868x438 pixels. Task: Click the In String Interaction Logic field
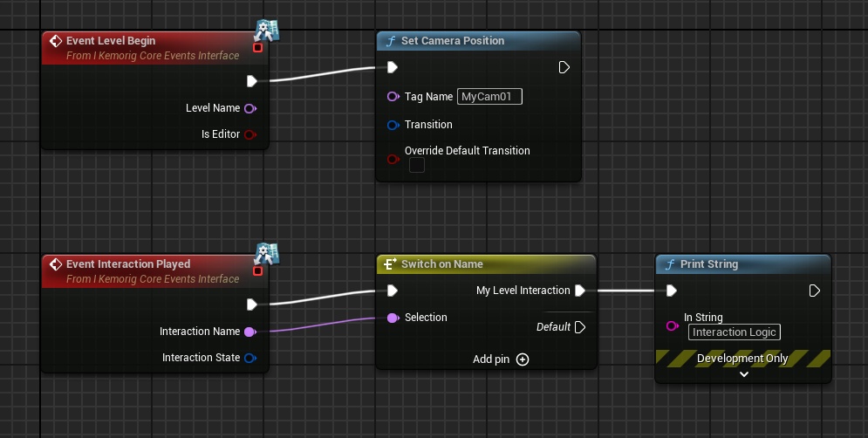point(734,332)
